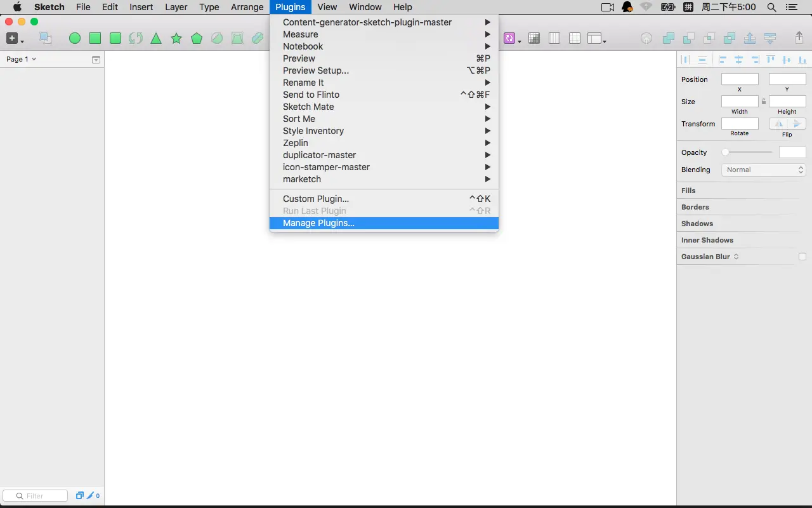Select the Triangle shape tool
Image resolution: width=812 pixels, height=508 pixels.
[x=156, y=39]
